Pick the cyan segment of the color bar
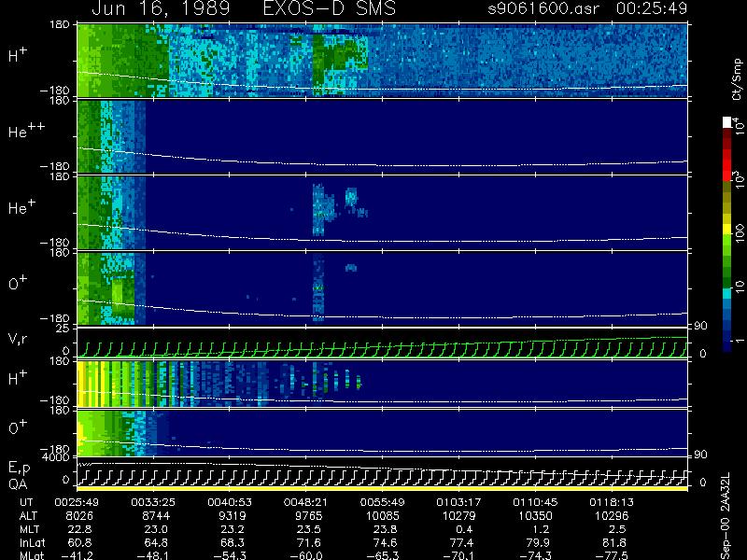This screenshot has height=560, width=747. point(727,293)
